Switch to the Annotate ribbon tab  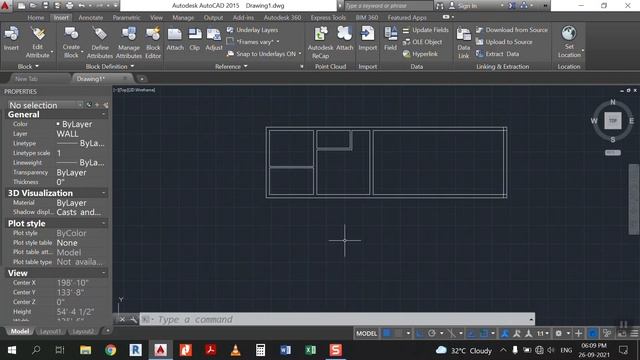tap(91, 18)
